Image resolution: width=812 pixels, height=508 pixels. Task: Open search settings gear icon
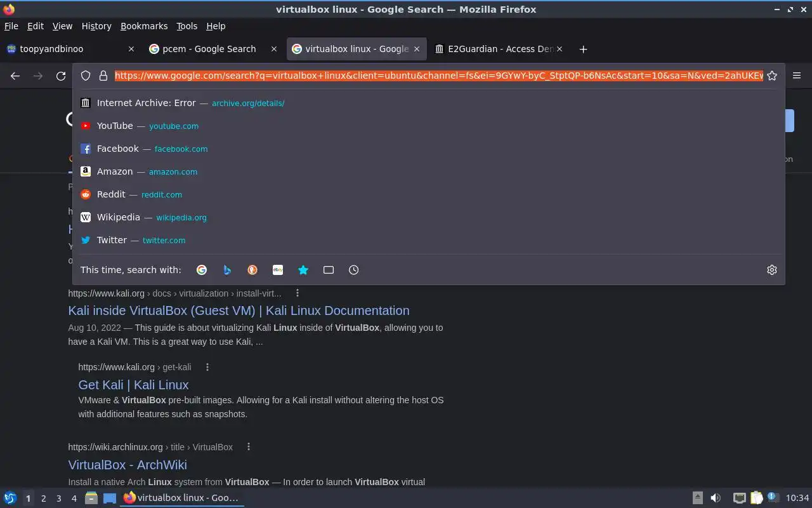point(772,270)
